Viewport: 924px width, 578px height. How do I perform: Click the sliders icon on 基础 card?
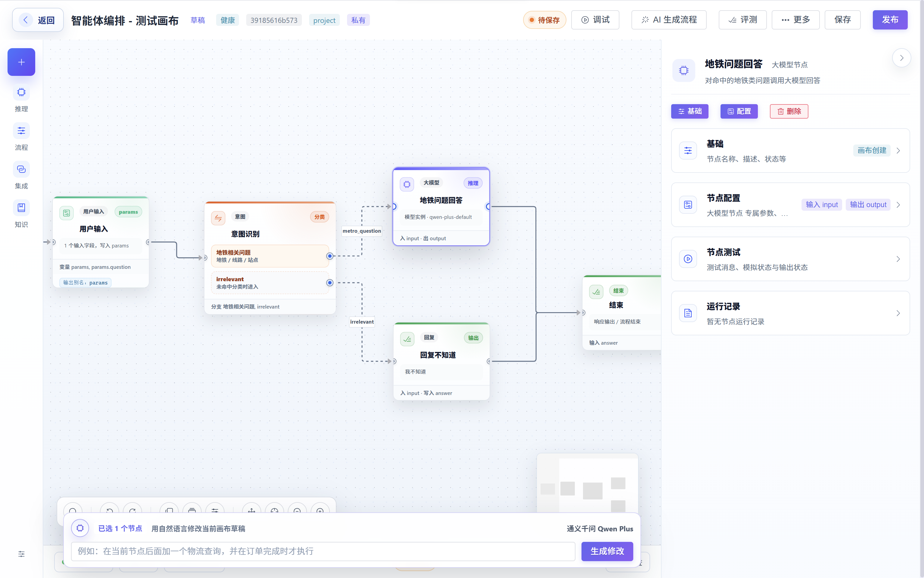click(688, 151)
